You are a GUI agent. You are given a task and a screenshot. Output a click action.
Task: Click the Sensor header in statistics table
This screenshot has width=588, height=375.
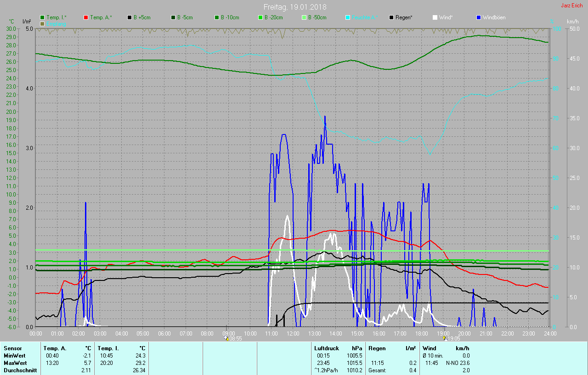[12, 348]
